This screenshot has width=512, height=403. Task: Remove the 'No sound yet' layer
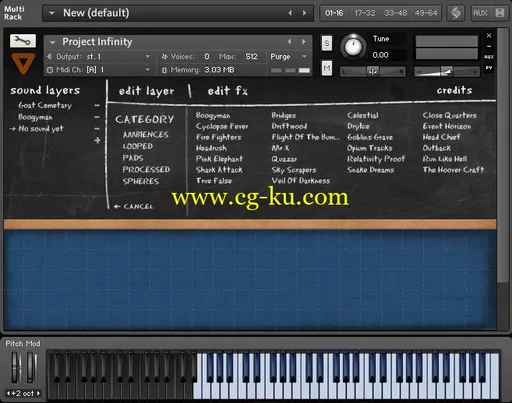point(97,128)
